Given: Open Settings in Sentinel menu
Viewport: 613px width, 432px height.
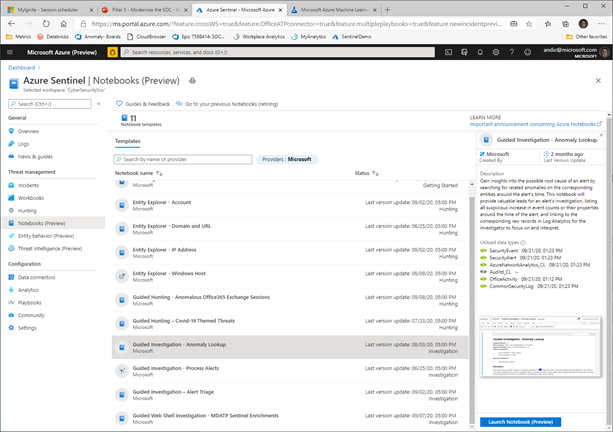Looking at the screenshot, I should 27,328.
